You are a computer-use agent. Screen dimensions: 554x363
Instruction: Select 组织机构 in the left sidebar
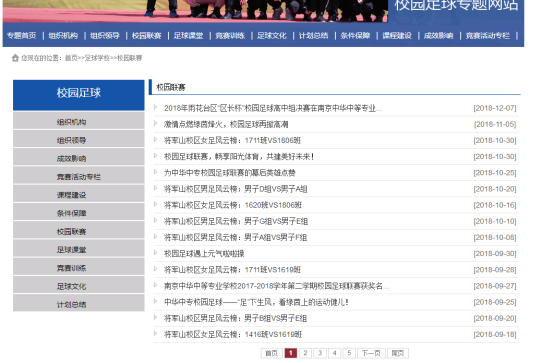pos(79,121)
